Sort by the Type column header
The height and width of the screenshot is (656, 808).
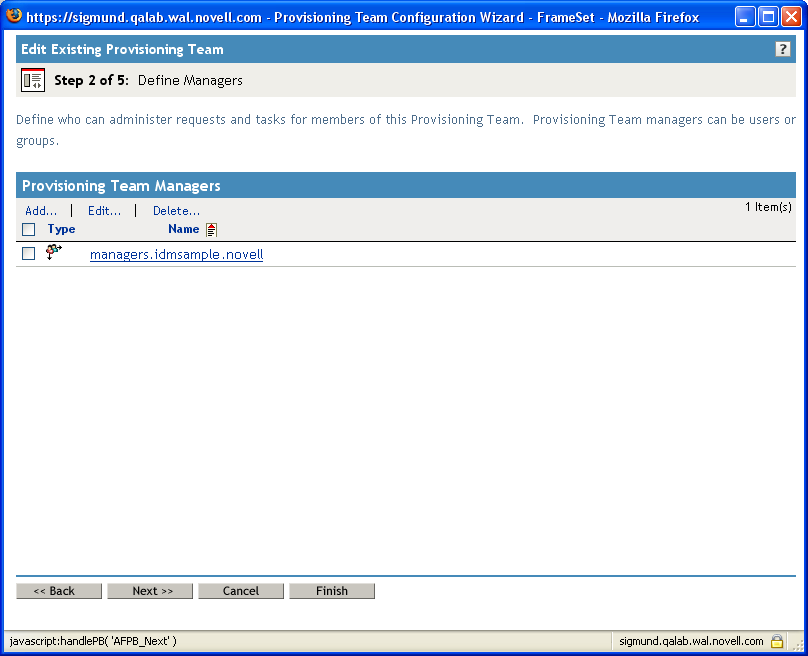pyautogui.click(x=61, y=229)
